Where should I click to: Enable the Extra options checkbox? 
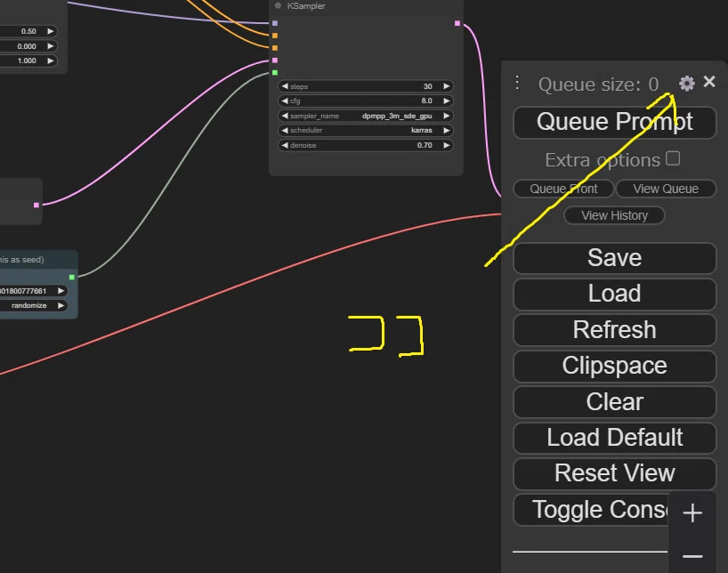click(673, 158)
